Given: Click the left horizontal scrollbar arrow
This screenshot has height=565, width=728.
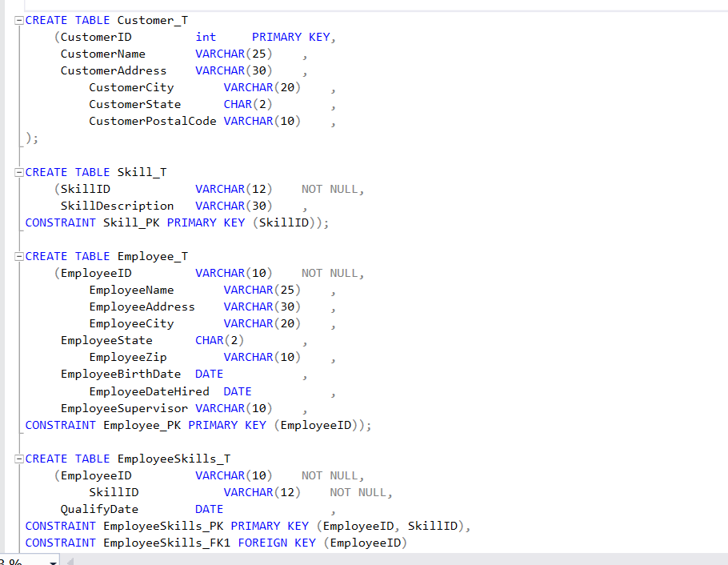Looking at the screenshot, I should tap(70, 561).
